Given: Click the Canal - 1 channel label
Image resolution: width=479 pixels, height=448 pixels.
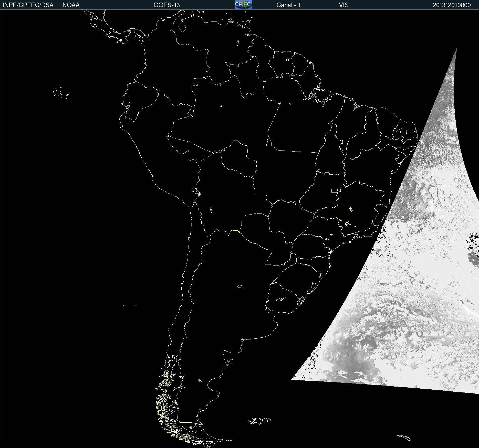Looking at the screenshot, I should pos(288,5).
